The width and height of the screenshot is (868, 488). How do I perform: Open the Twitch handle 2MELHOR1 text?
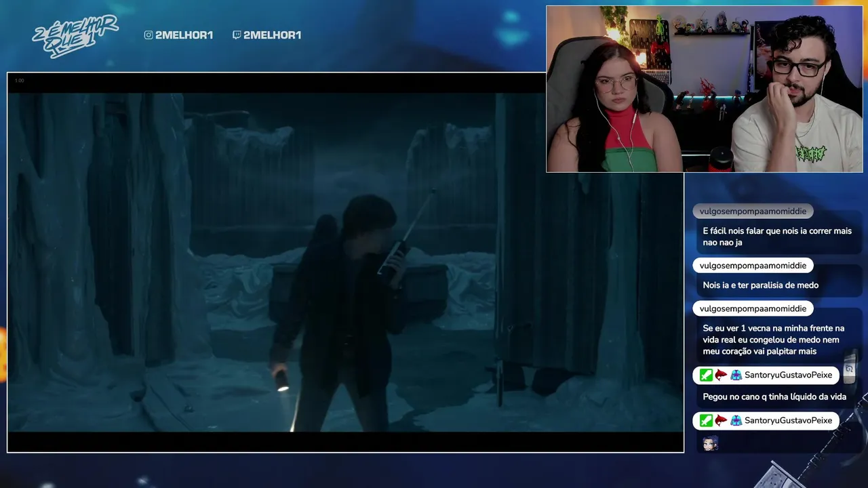[x=272, y=35]
